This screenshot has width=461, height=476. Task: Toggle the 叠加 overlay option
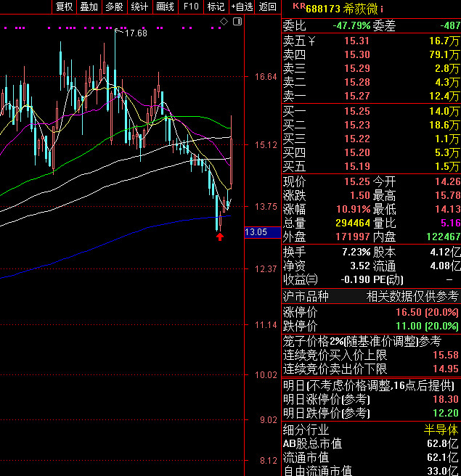pos(89,7)
